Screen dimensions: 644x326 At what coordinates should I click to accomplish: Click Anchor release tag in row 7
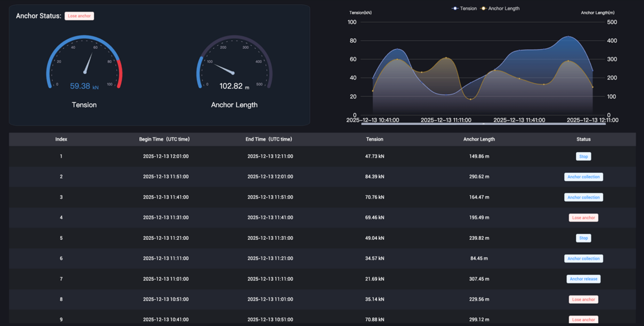coord(583,279)
